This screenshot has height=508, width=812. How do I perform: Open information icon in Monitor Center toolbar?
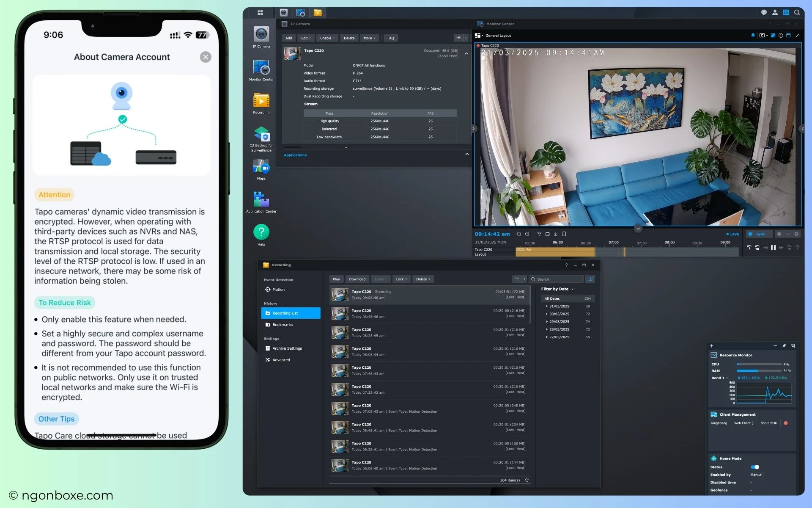(781, 36)
